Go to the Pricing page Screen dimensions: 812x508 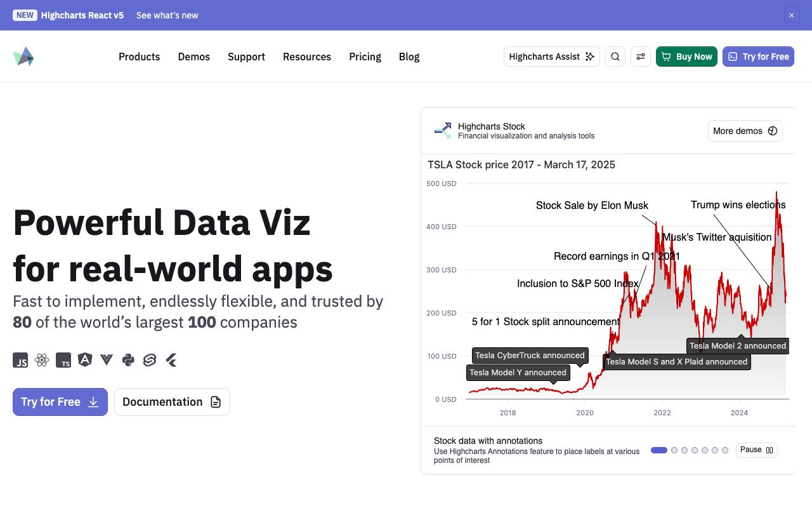tap(365, 57)
